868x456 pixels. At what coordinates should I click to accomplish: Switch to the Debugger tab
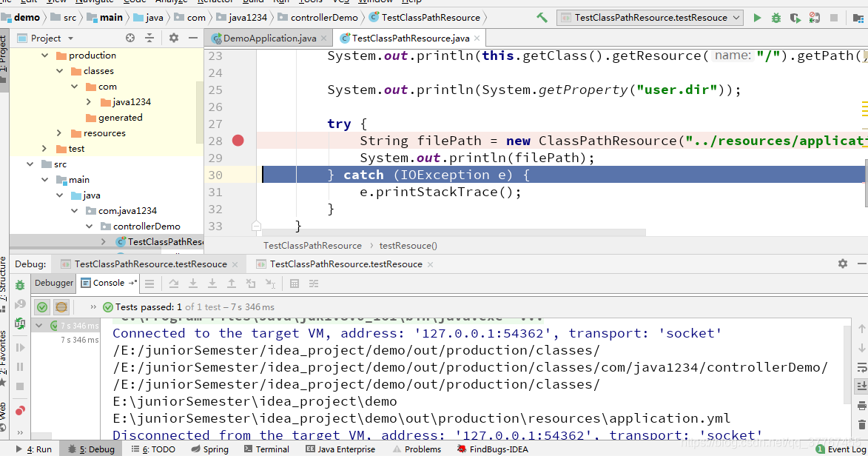coord(54,283)
